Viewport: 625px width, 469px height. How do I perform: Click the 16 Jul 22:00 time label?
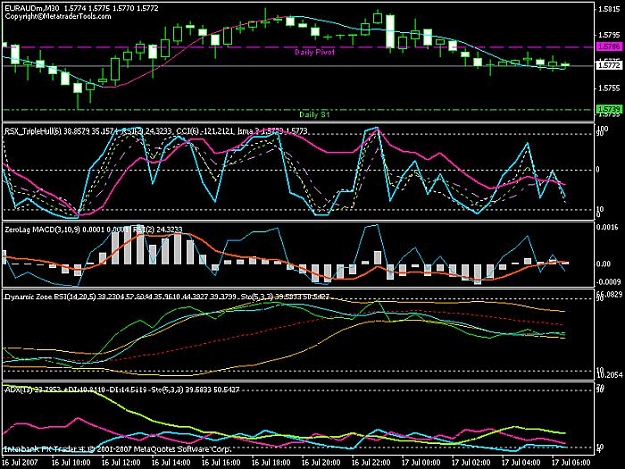371,463
